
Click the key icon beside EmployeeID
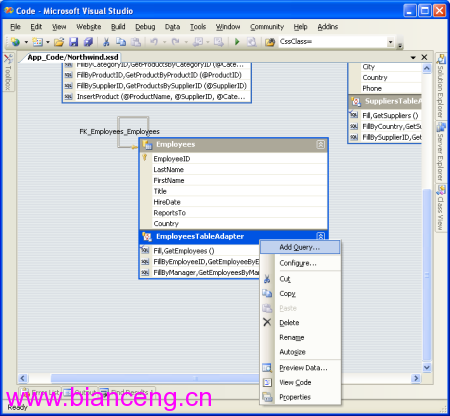pyautogui.click(x=145, y=158)
